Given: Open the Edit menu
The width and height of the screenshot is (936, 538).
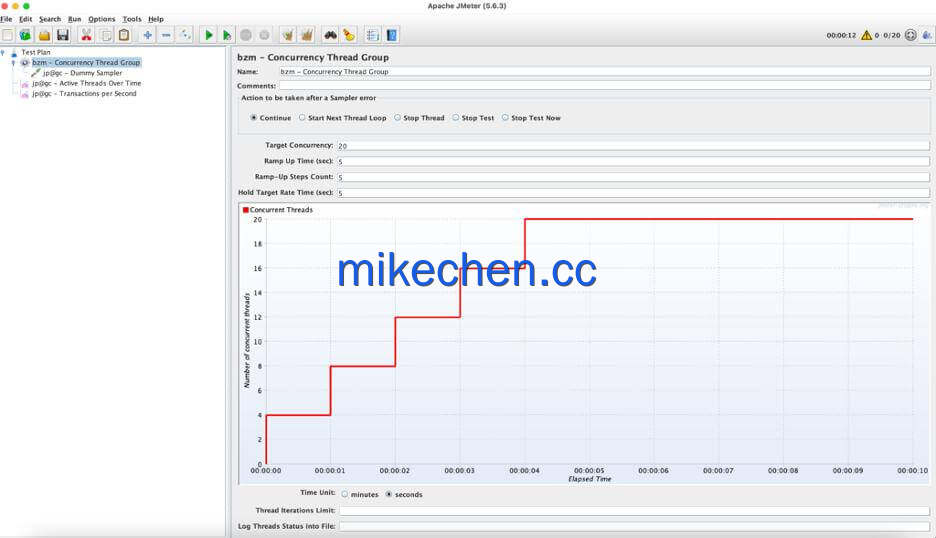Looking at the screenshot, I should (x=26, y=19).
